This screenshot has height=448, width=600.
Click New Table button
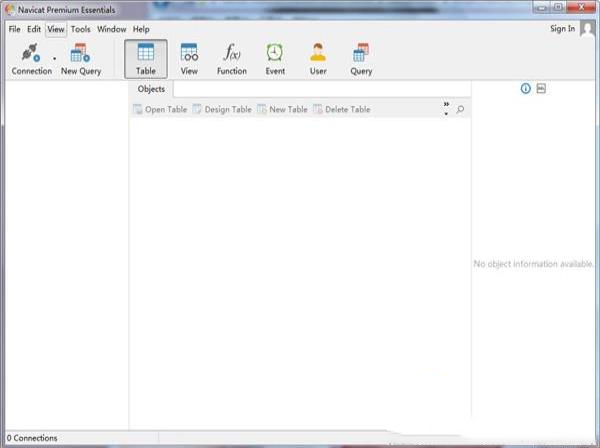282,109
